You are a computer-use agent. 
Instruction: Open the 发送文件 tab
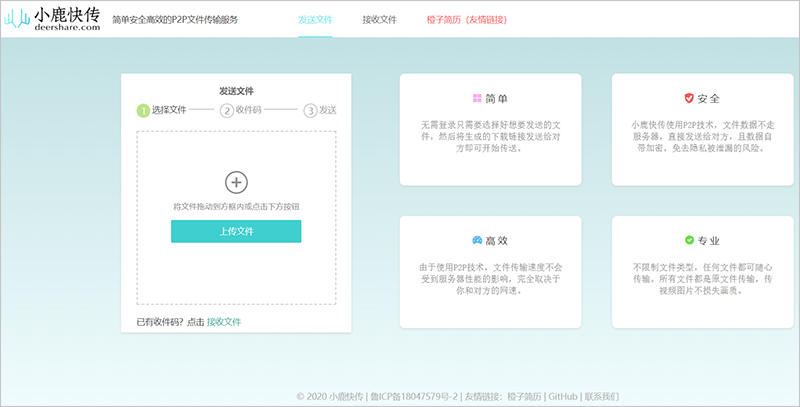(x=315, y=20)
